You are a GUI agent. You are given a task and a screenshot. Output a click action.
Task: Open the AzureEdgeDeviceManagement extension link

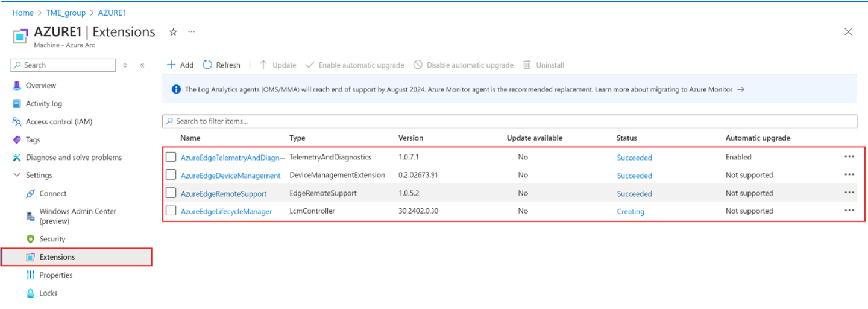click(230, 176)
